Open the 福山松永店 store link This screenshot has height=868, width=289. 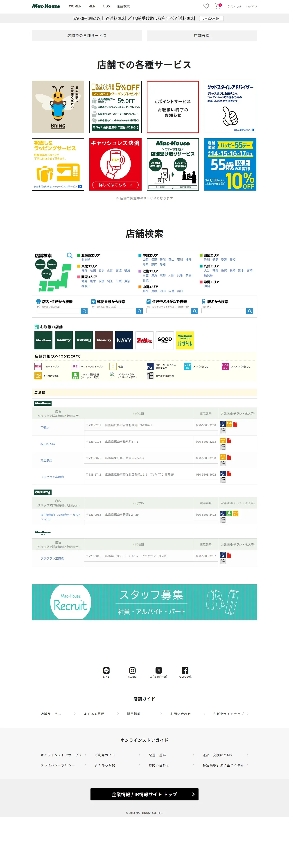click(x=48, y=444)
